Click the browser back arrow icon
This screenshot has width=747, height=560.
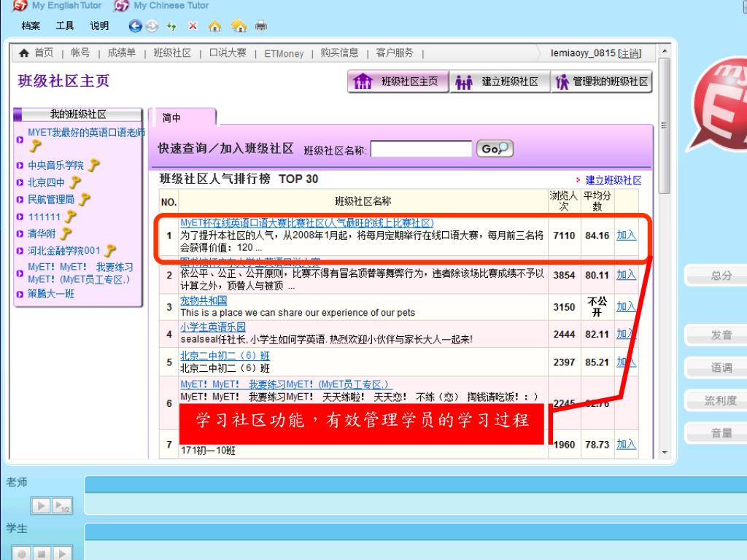coord(135,26)
